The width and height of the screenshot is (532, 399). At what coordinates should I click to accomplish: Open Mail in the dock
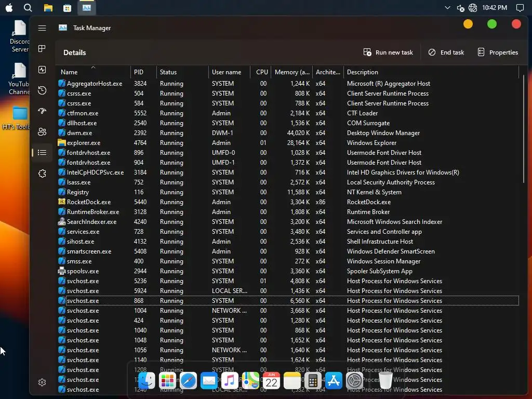[x=209, y=380]
